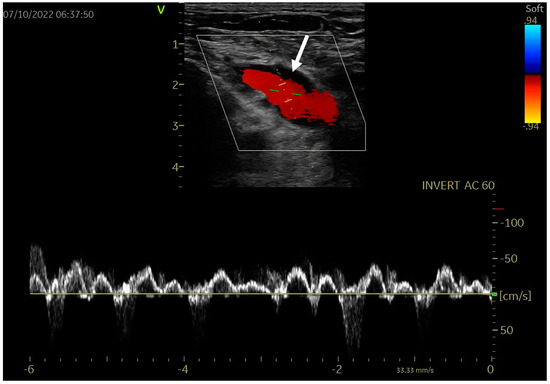Image resolution: width=550 pixels, height=384 pixels.
Task: Click the green V probe marker
Action: 161,10
